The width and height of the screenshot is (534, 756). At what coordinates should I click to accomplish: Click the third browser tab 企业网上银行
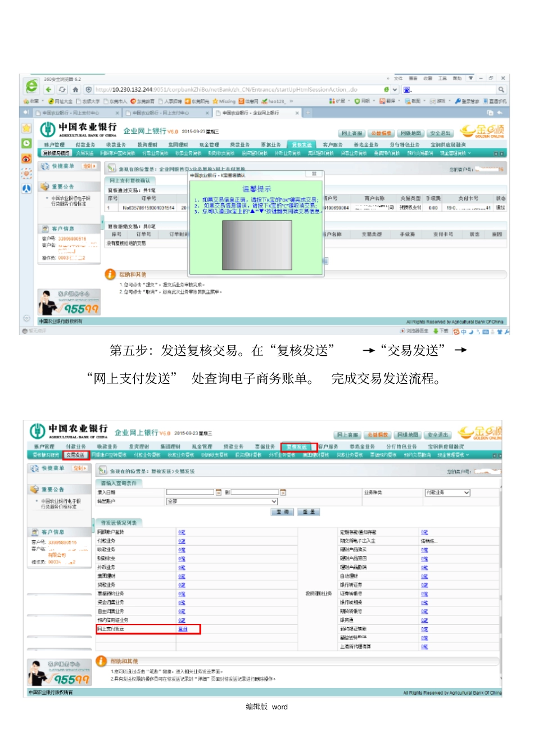click(256, 113)
